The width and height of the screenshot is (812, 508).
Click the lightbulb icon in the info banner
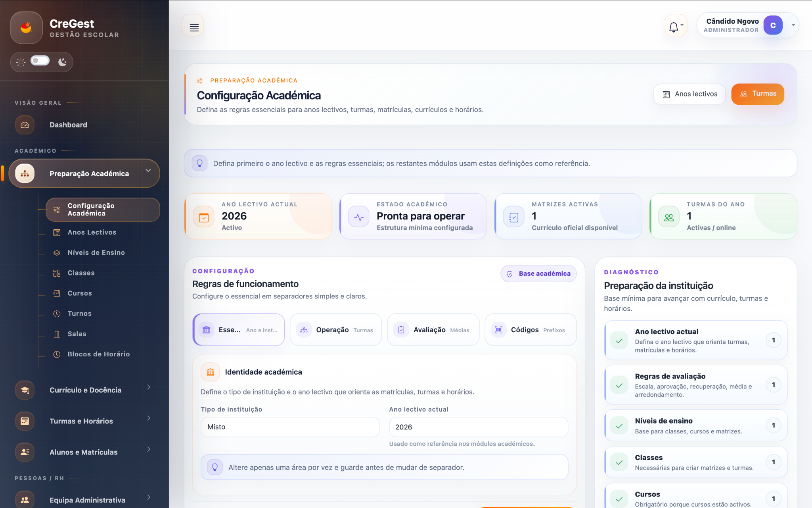click(200, 163)
